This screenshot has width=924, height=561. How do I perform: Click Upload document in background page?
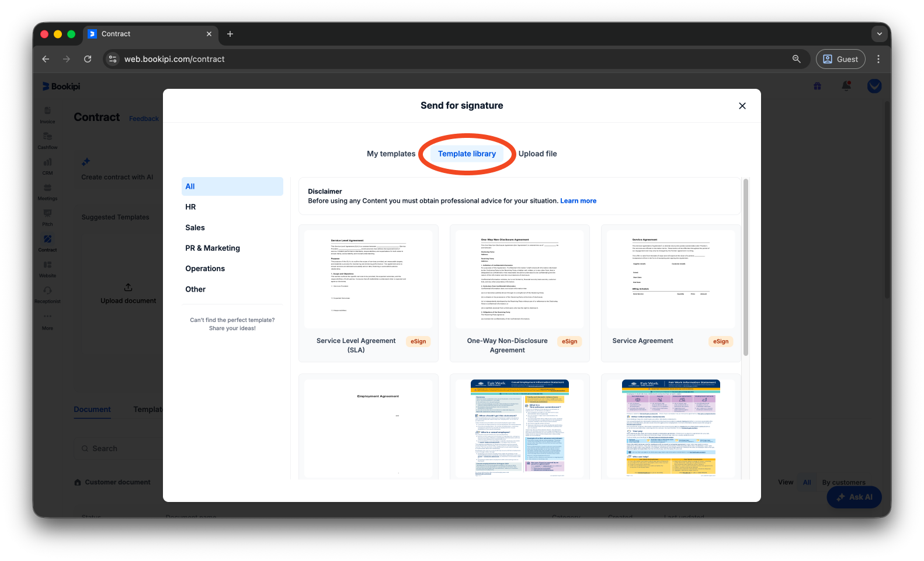coord(128,294)
